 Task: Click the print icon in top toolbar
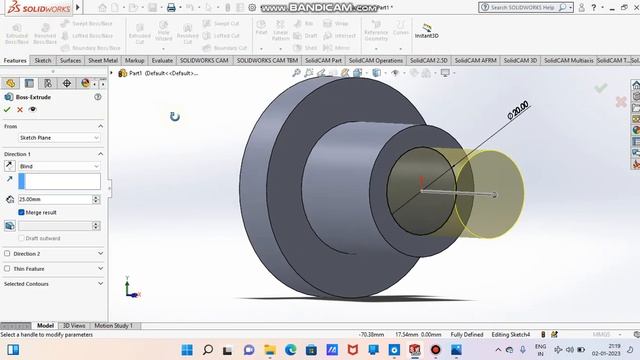[x=171, y=7]
